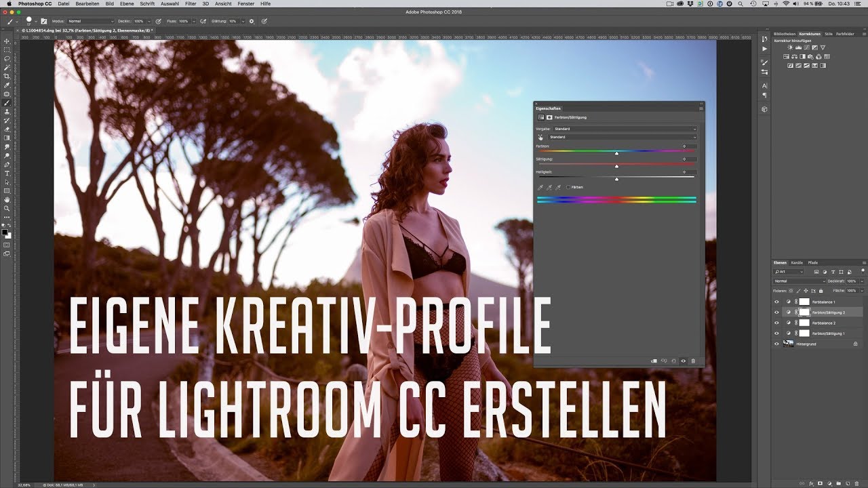
Task: Select the Hand tool
Action: point(7,199)
